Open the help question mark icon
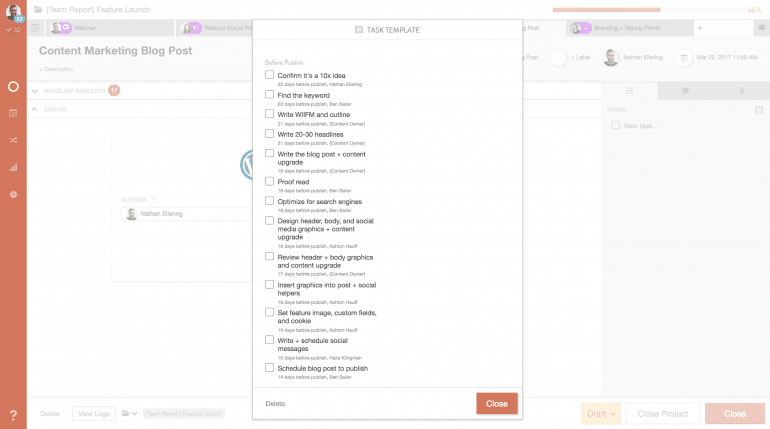This screenshot has height=429, width=770. tap(13, 415)
